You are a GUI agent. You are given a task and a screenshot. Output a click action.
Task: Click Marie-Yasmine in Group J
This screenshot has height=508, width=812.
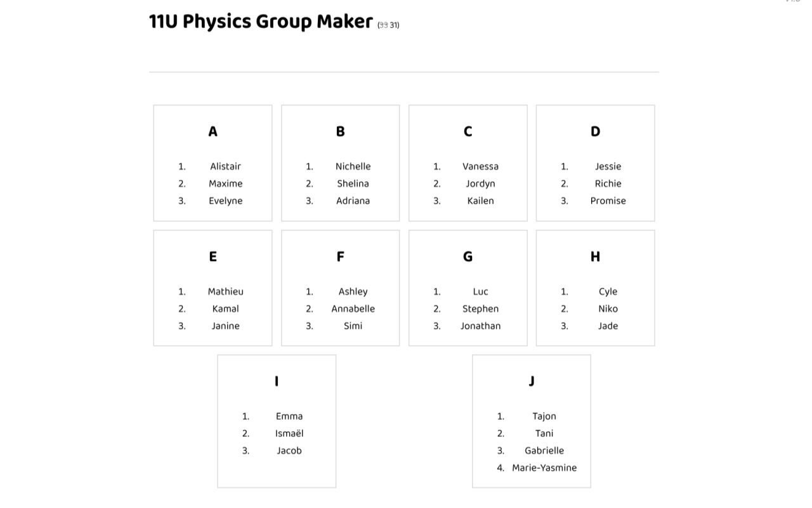(x=544, y=467)
